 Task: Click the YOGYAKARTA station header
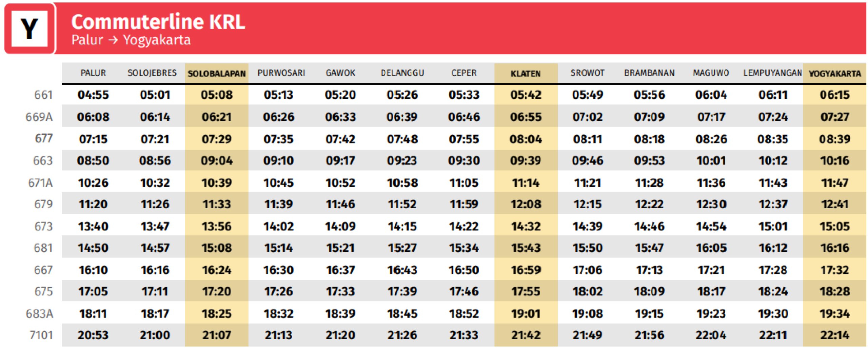835,74
